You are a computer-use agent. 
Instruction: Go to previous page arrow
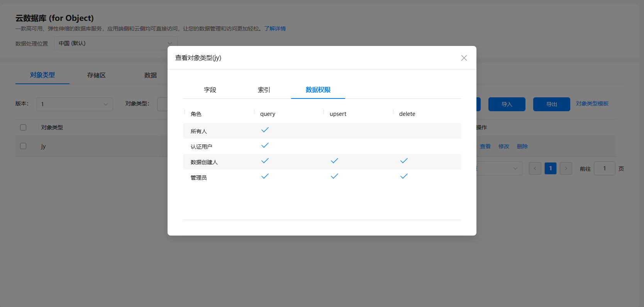tap(535, 168)
